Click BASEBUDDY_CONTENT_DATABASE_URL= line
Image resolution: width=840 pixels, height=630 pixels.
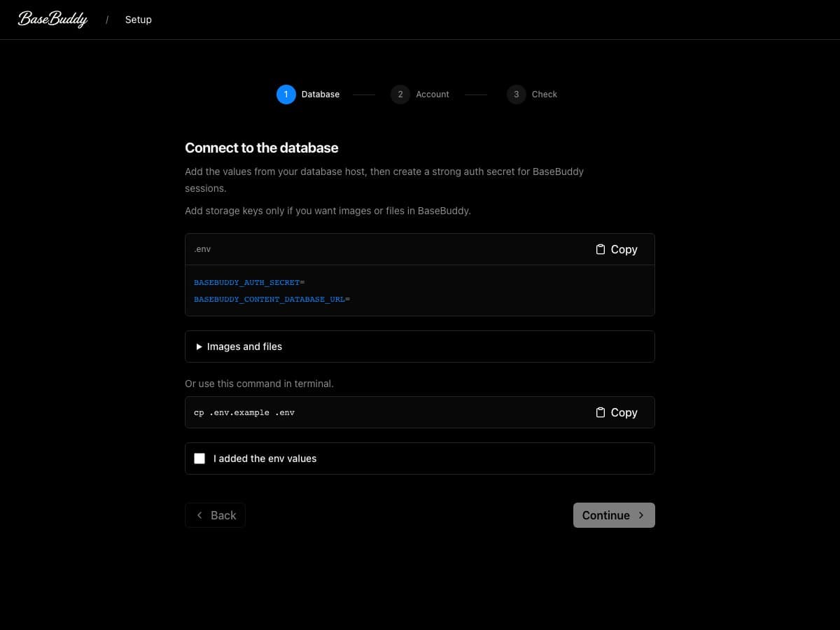click(x=272, y=300)
